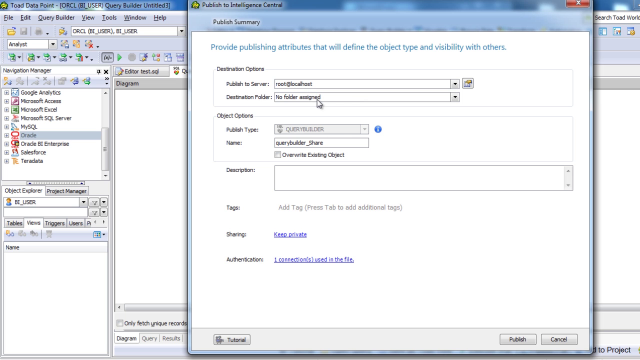Click the first filter funnel button beside BI_USER

[94, 202]
